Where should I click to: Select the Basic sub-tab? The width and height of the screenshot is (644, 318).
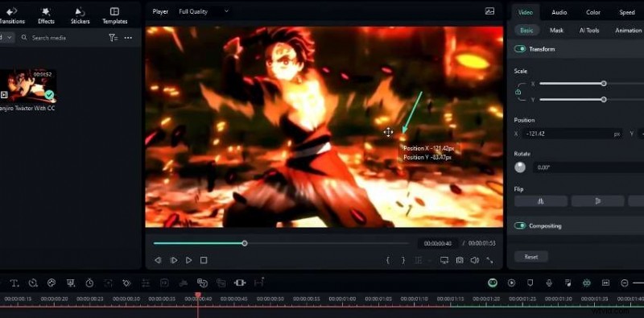[x=526, y=31]
